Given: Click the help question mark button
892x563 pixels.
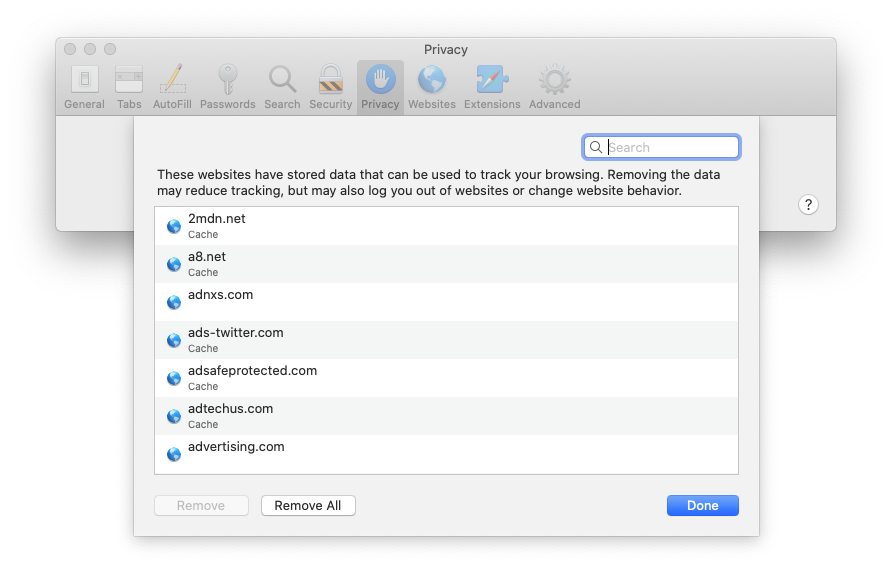Looking at the screenshot, I should 808,205.
